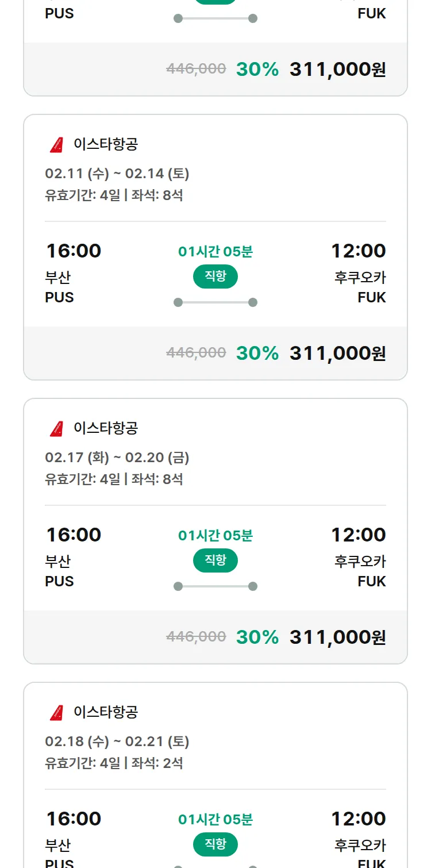Click 30% discount label on 02.11 flight
Viewport: 431px width, 868px height.
[x=257, y=353]
